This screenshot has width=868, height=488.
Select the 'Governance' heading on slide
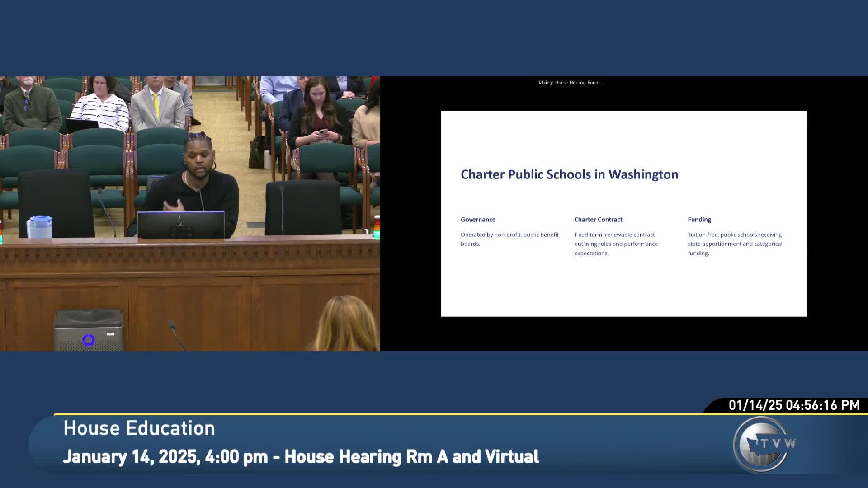[478, 220]
